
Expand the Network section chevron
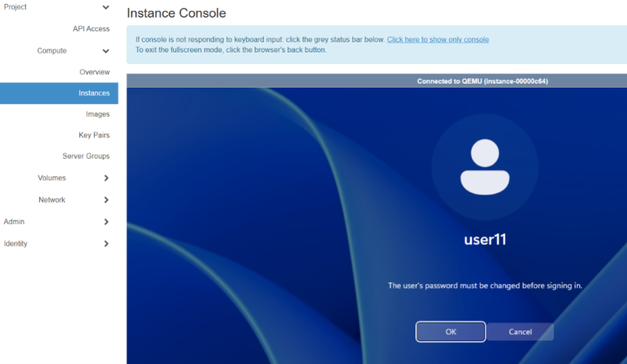pyautogui.click(x=106, y=200)
